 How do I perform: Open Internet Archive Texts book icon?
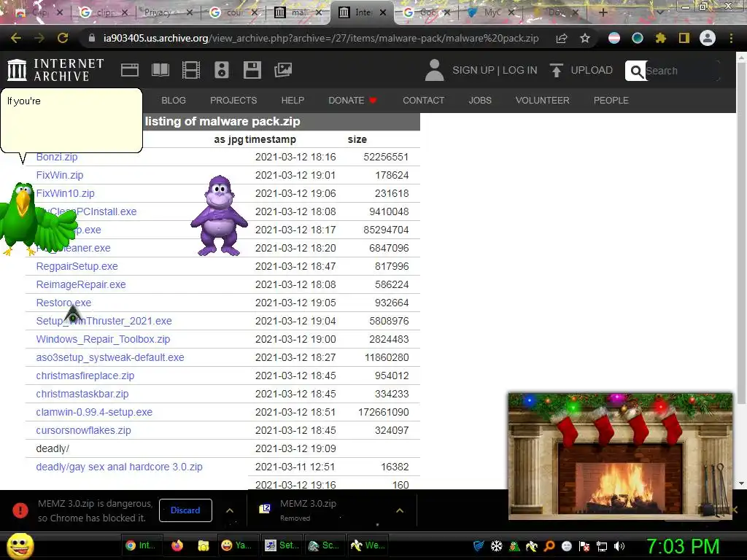tap(160, 70)
